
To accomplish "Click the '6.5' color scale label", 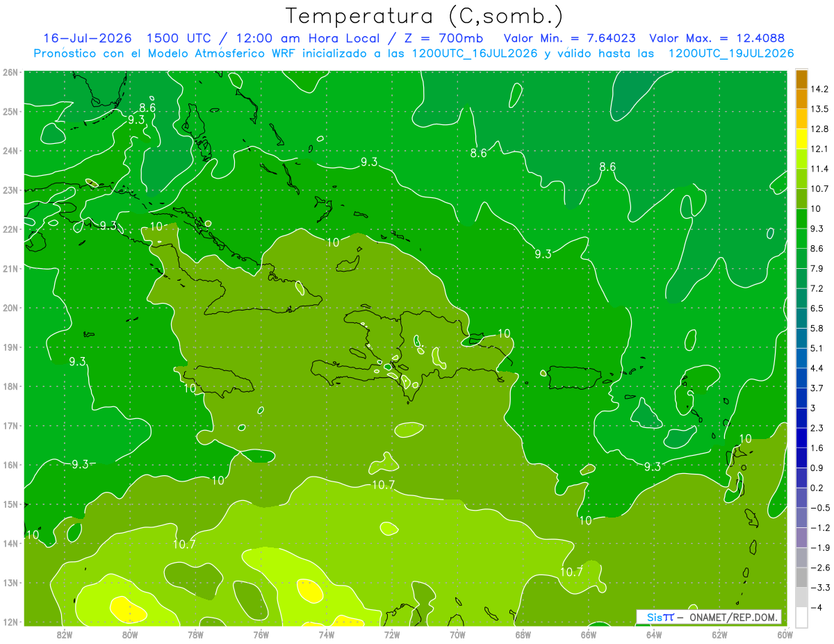I will pos(817,308).
